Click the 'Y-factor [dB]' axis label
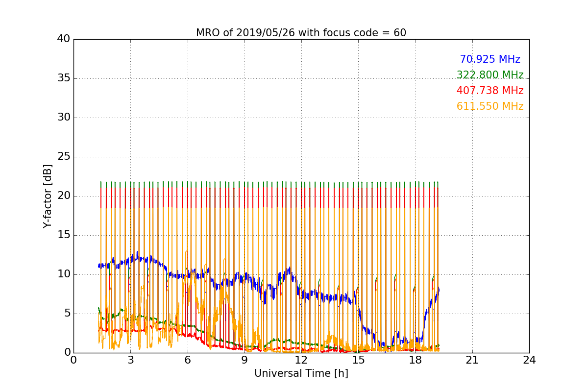 coord(48,196)
